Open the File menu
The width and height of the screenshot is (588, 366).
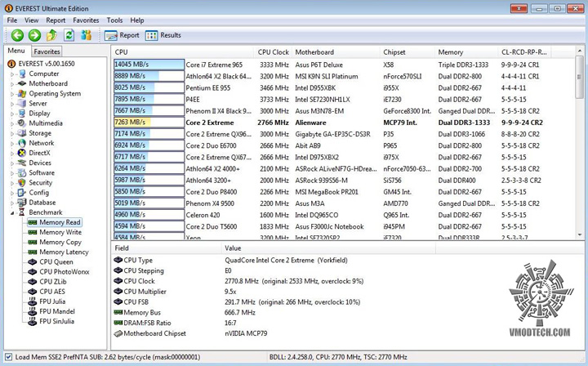12,20
